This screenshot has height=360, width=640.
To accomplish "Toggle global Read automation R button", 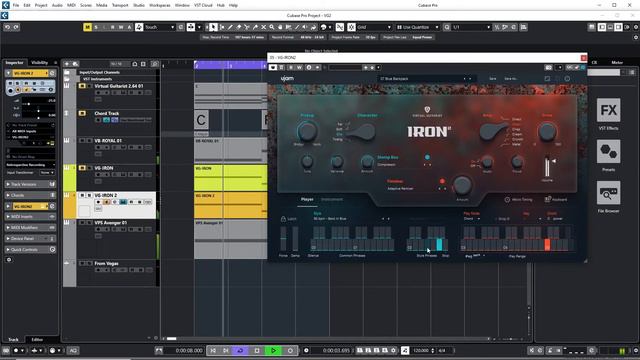I will click(113, 27).
